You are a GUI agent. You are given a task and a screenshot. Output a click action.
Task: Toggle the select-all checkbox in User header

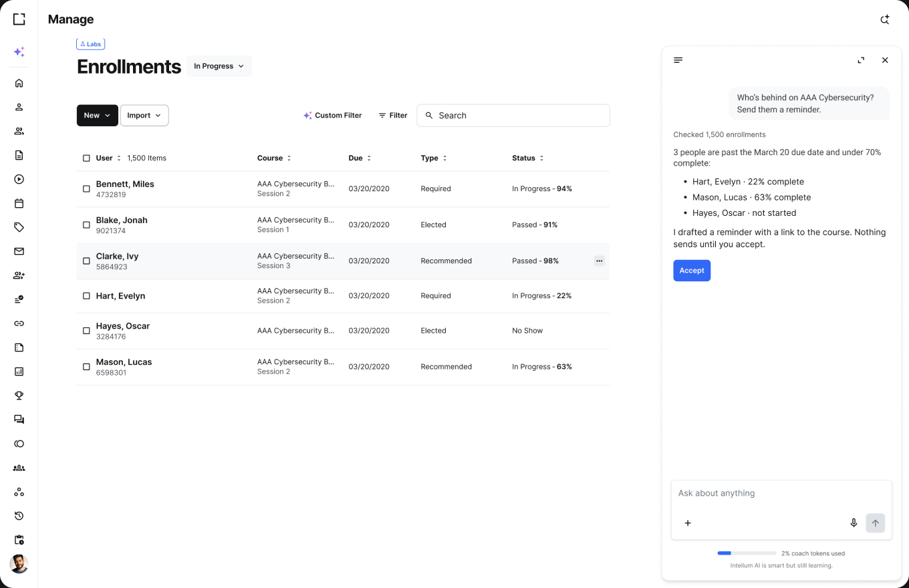(86, 158)
